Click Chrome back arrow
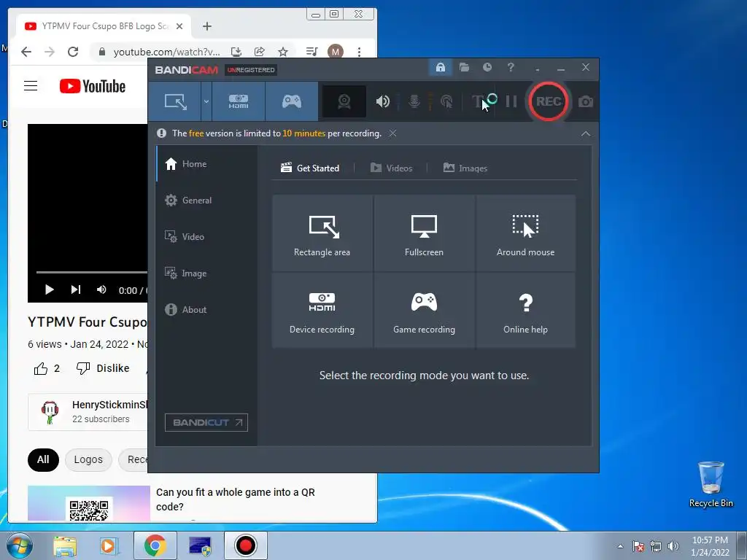 (26, 52)
